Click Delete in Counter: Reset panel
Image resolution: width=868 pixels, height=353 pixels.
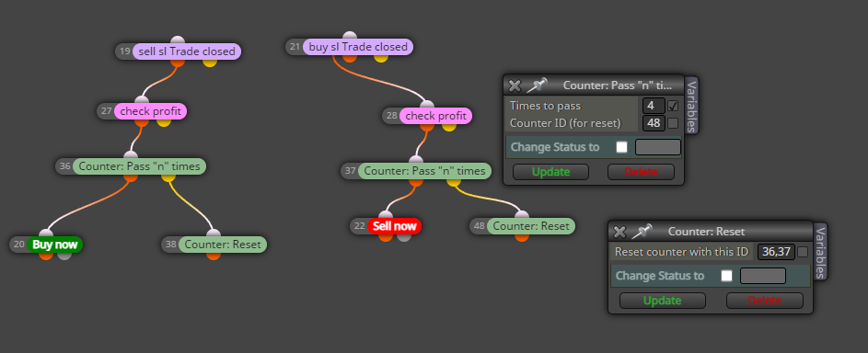click(765, 301)
